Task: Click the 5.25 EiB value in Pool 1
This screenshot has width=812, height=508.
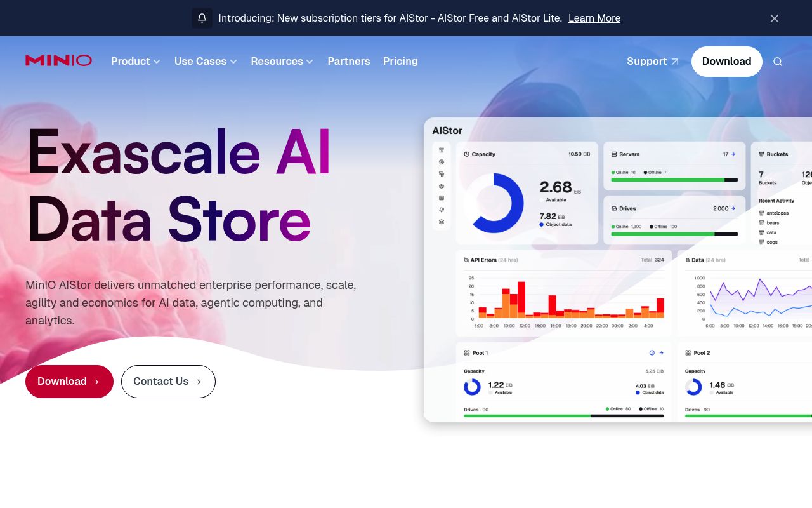Action: pos(655,371)
